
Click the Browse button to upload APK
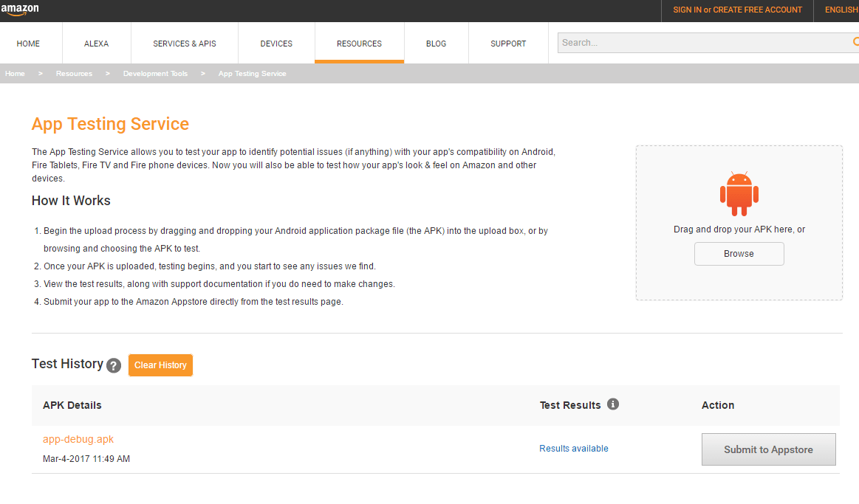pos(739,254)
